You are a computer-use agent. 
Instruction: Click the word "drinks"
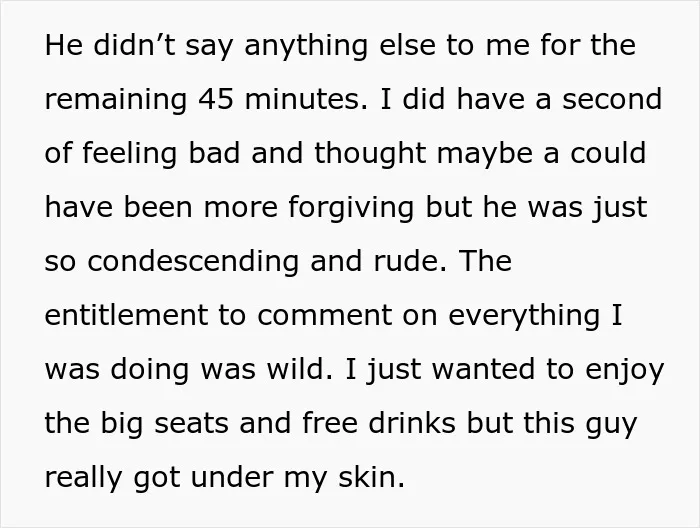click(412, 422)
